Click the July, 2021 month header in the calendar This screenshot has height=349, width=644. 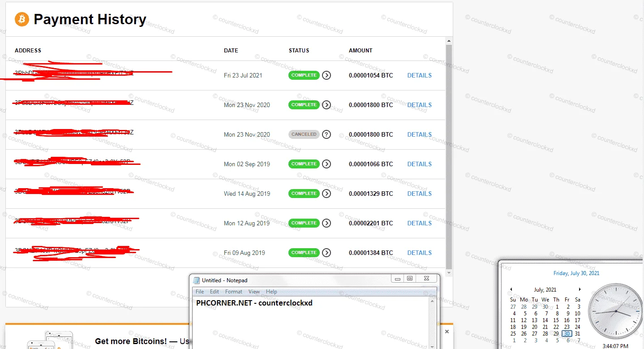click(x=545, y=290)
